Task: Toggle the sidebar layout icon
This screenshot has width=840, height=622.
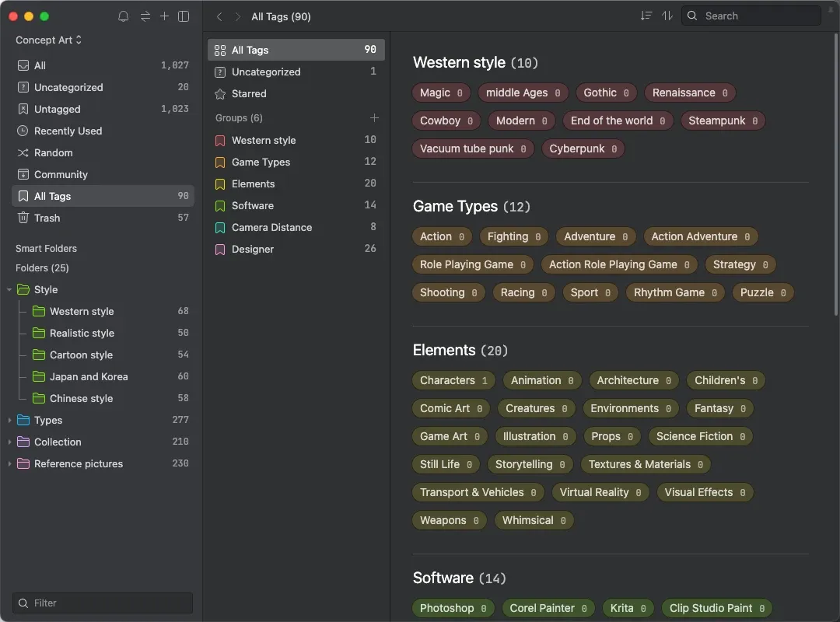Action: click(184, 16)
